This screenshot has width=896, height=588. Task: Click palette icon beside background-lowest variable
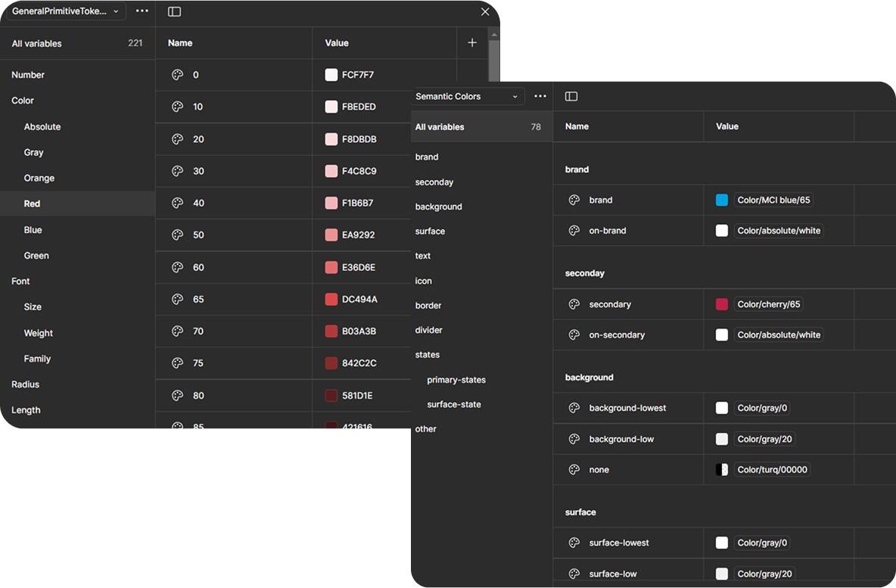tap(574, 408)
